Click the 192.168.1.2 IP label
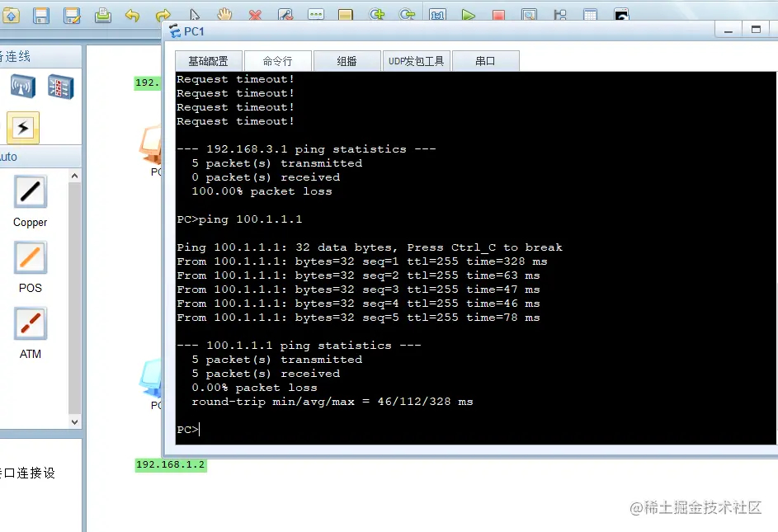The height and width of the screenshot is (532, 778). tap(171, 464)
